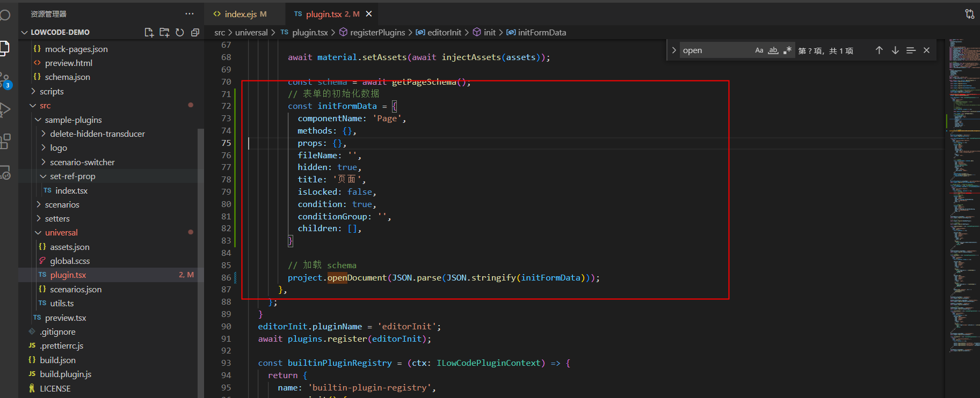Open Remote Explorer view in activity bar
Viewport: 980px width, 398px height.
(x=5, y=172)
